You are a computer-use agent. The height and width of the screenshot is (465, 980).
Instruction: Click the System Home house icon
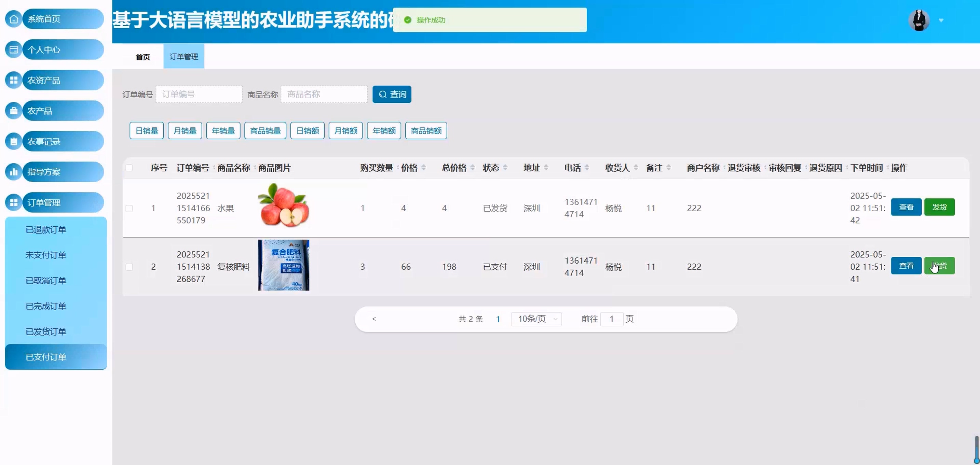14,19
